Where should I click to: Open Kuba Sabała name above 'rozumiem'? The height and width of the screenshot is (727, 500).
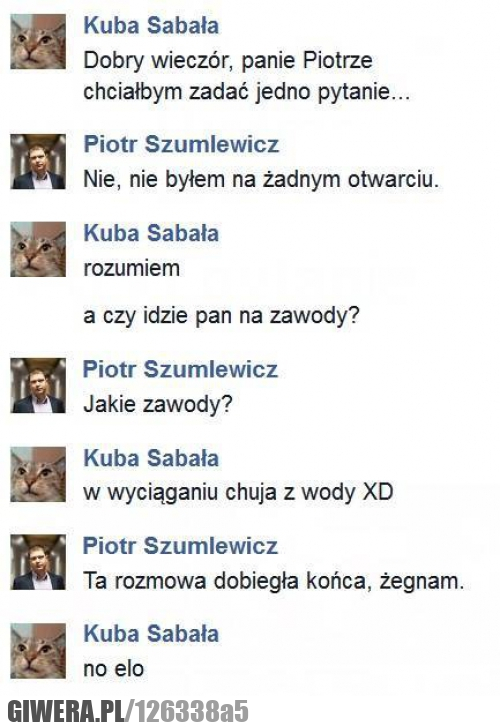point(151,233)
